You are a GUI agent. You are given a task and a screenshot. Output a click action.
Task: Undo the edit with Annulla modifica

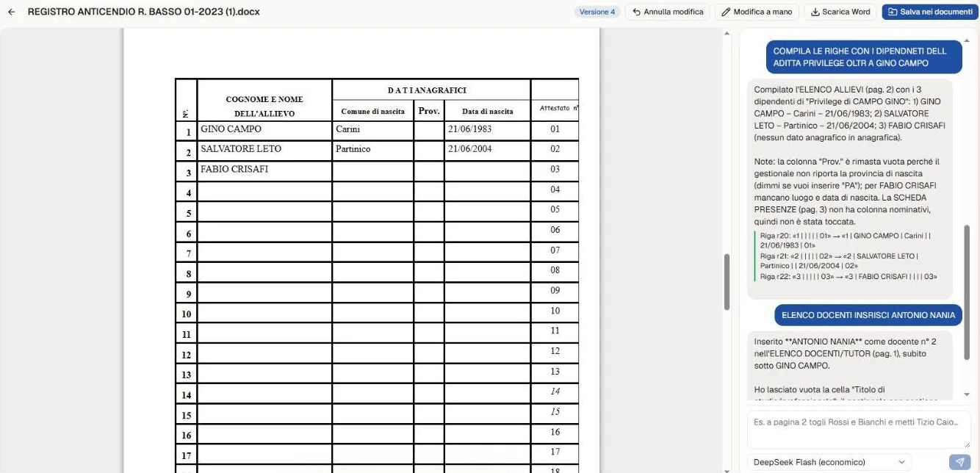click(x=668, y=12)
